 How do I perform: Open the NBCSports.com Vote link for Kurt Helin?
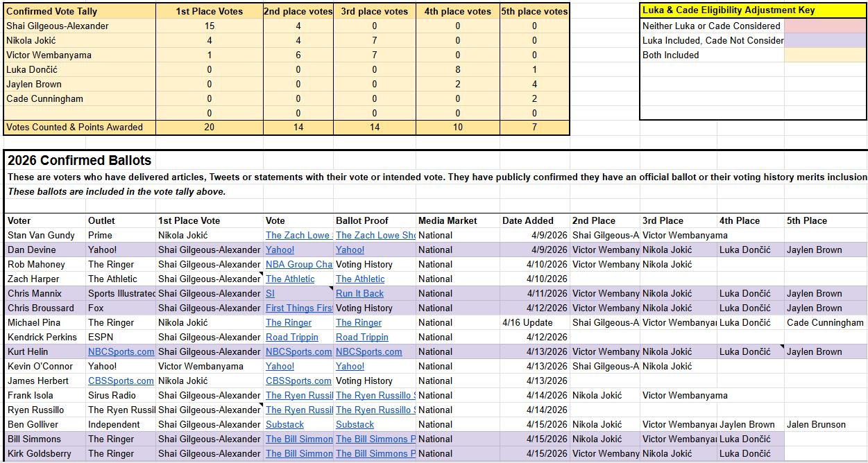coord(299,351)
